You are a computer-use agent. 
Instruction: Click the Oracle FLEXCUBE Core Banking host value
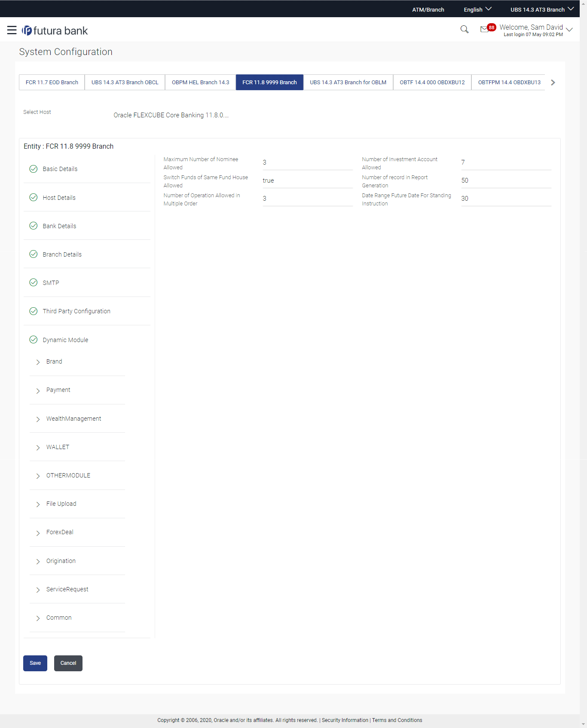(171, 115)
